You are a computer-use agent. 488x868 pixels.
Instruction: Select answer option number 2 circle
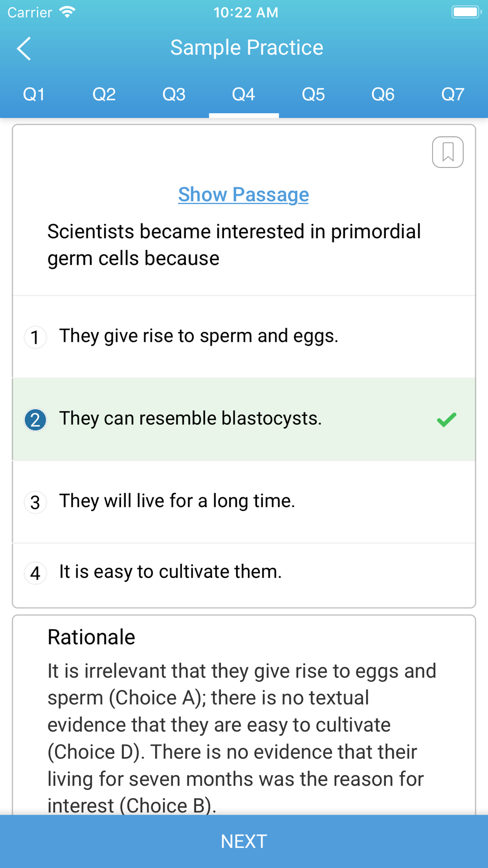coord(35,419)
